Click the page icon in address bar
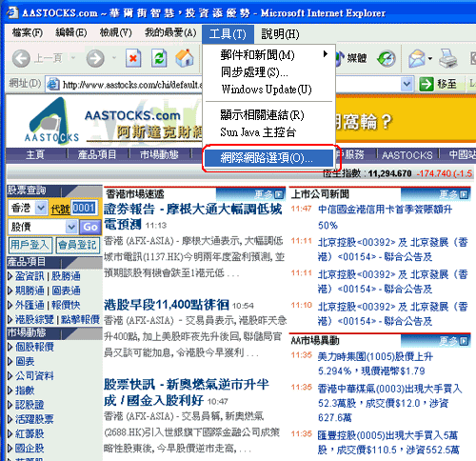The width and height of the screenshot is (476, 461). click(53, 85)
